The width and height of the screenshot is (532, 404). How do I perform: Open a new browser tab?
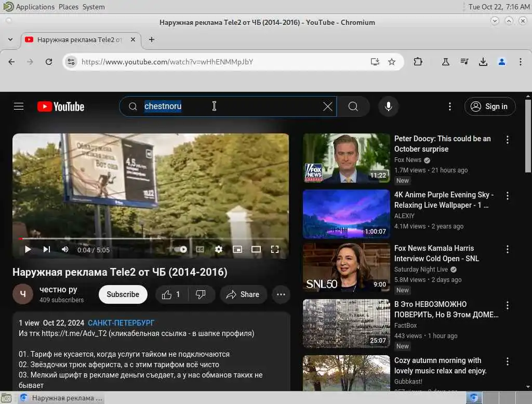tap(152, 39)
